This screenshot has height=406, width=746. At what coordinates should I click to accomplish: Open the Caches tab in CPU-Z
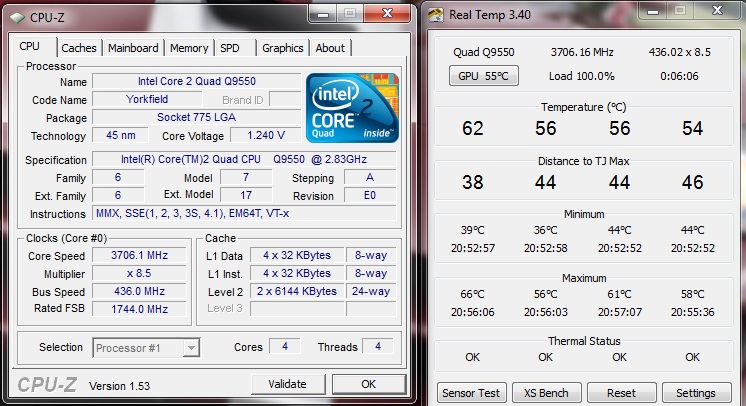click(79, 48)
